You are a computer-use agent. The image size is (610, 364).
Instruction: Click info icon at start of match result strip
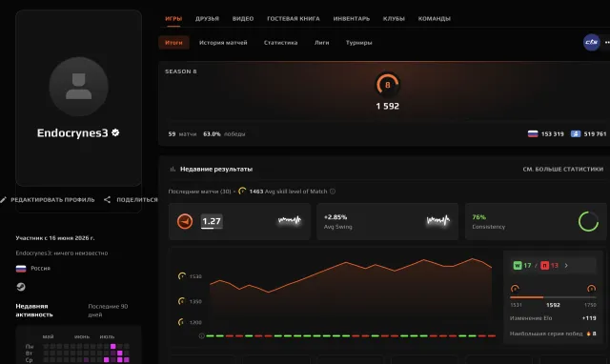[x=201, y=336]
